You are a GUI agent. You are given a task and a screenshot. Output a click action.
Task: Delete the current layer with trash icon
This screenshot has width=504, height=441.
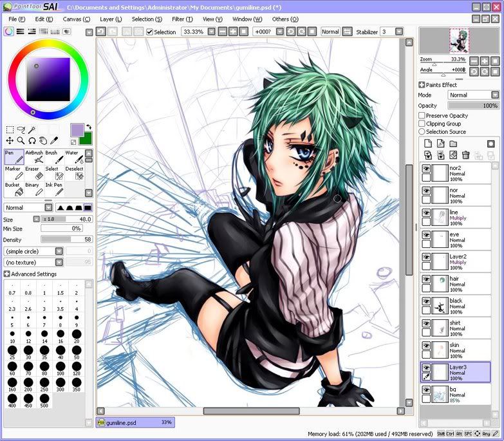point(465,155)
